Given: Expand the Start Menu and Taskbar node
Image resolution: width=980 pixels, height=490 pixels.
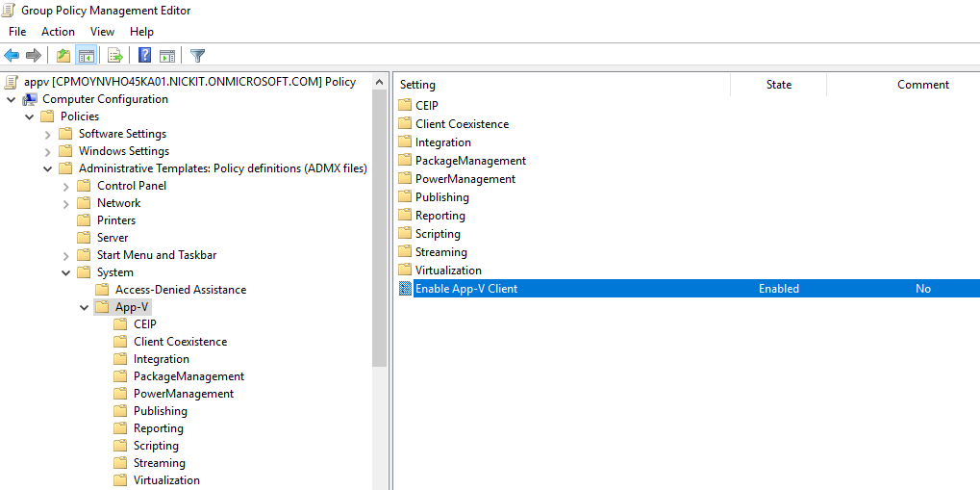Looking at the screenshot, I should 66,255.
